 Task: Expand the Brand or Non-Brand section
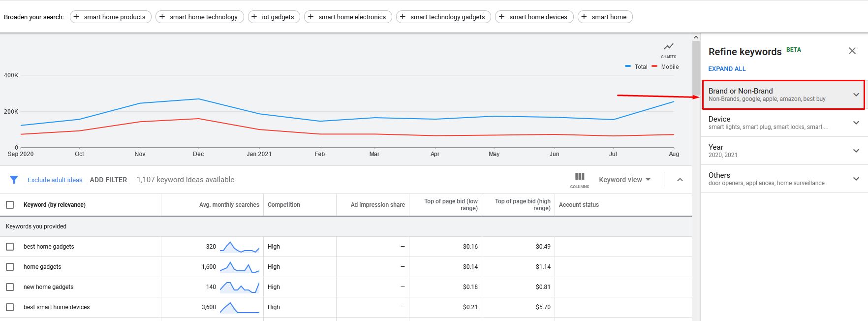tap(782, 95)
